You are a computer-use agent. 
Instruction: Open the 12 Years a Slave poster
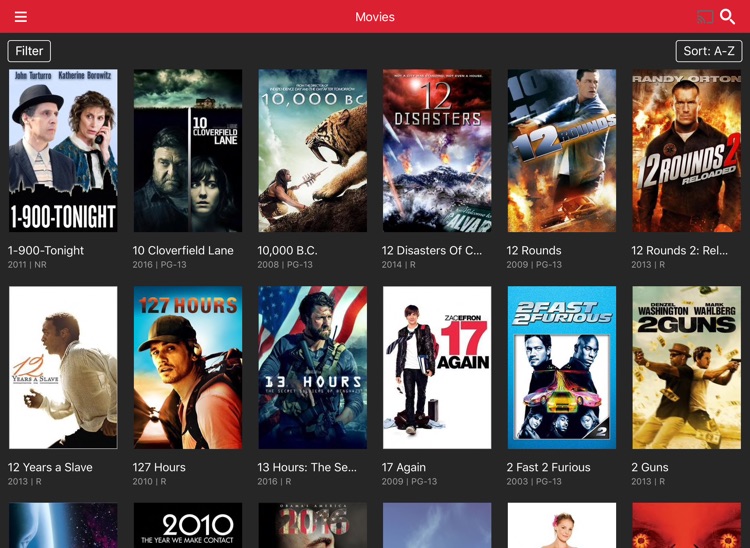63,367
